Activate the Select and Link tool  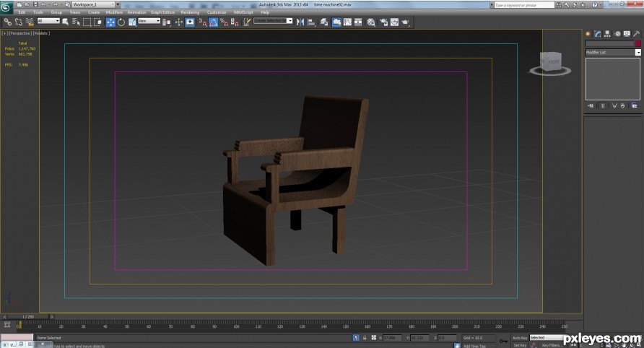(x=8, y=22)
